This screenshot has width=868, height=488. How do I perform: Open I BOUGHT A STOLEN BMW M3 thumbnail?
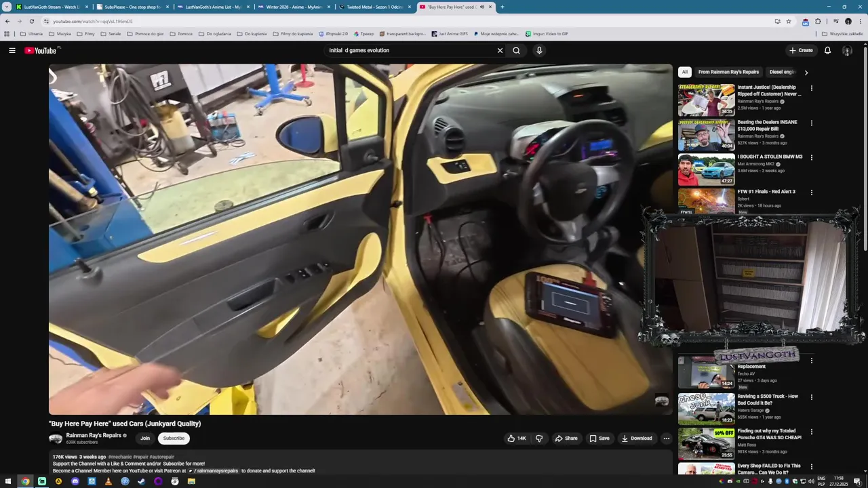tap(706, 169)
